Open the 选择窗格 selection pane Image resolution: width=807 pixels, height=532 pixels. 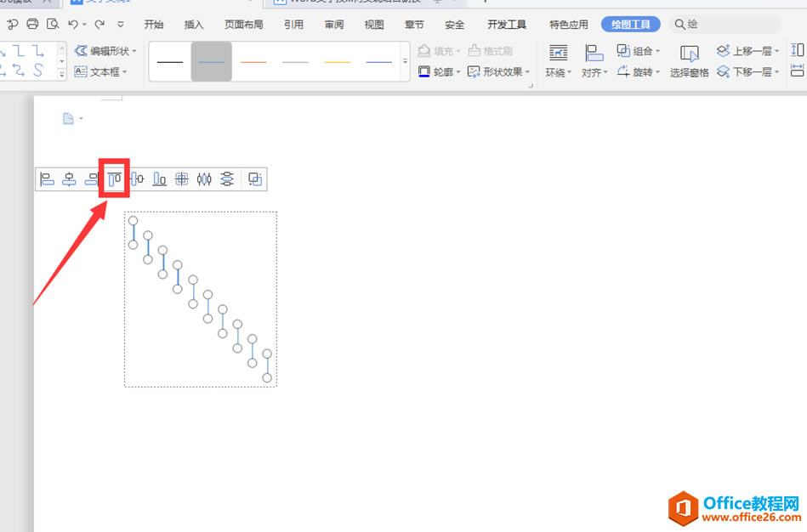pos(689,61)
